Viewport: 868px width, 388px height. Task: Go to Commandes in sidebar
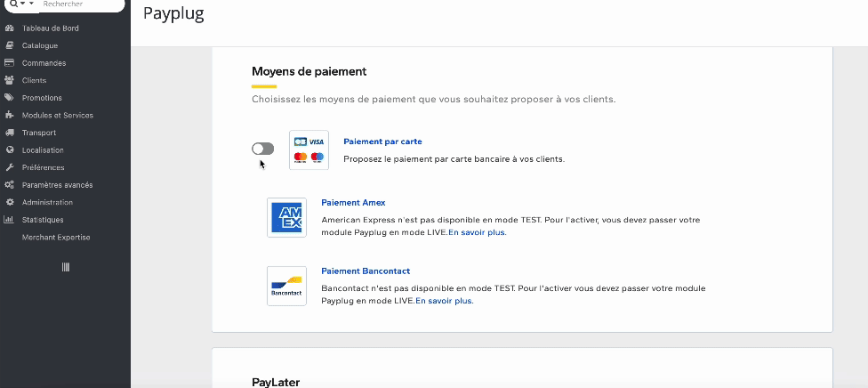(x=44, y=63)
